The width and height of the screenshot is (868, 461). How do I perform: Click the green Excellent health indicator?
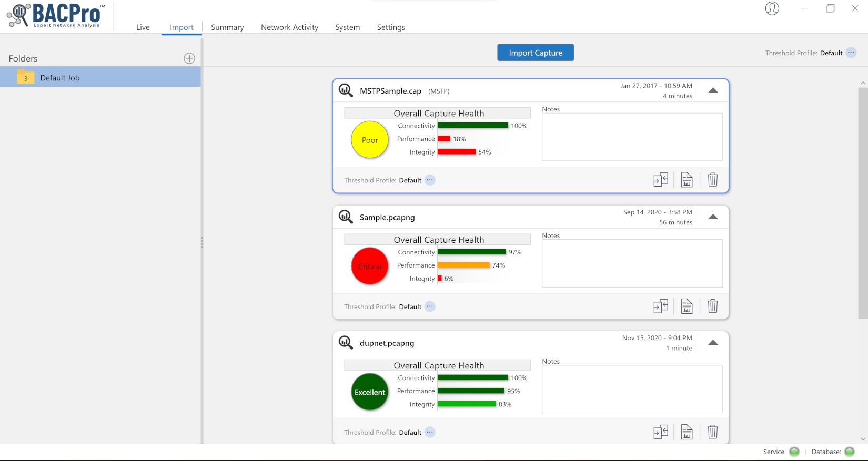pos(370,392)
